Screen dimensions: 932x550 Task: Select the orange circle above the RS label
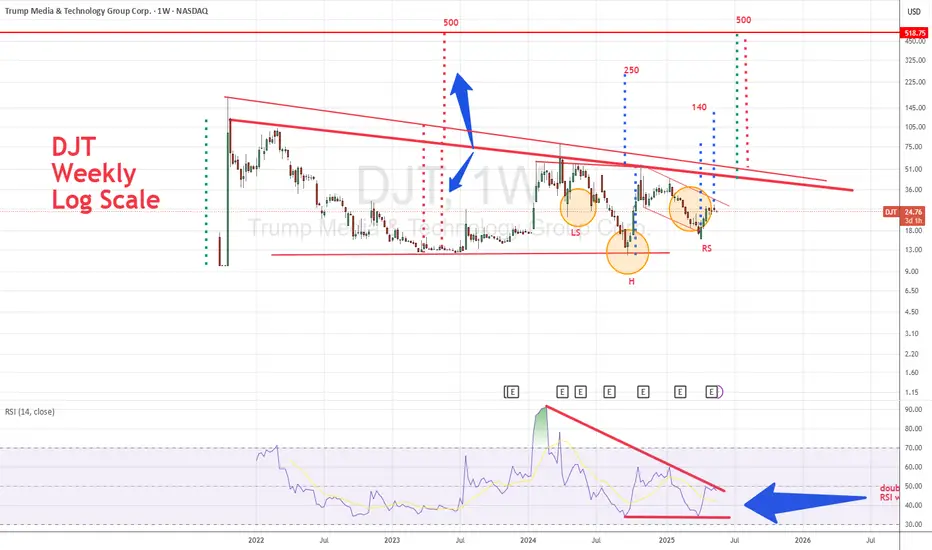(x=690, y=209)
